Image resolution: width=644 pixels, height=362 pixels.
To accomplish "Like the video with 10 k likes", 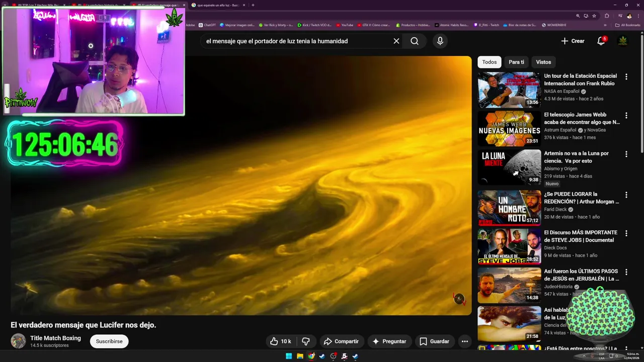I will (x=281, y=341).
